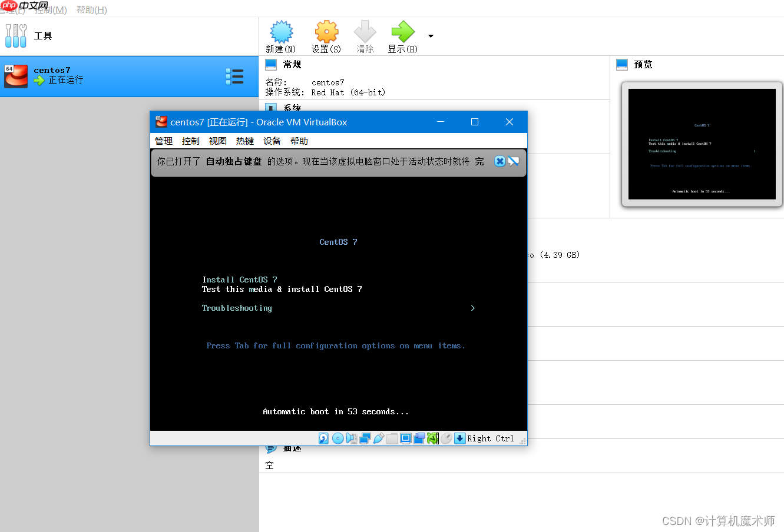Click the hard disk activity icon in status bar

[x=323, y=438]
